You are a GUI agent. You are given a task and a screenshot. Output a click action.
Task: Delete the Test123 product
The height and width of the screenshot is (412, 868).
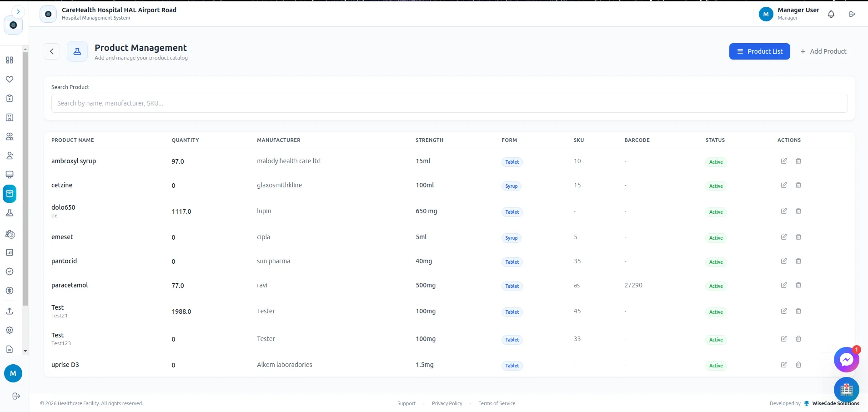coord(798,339)
